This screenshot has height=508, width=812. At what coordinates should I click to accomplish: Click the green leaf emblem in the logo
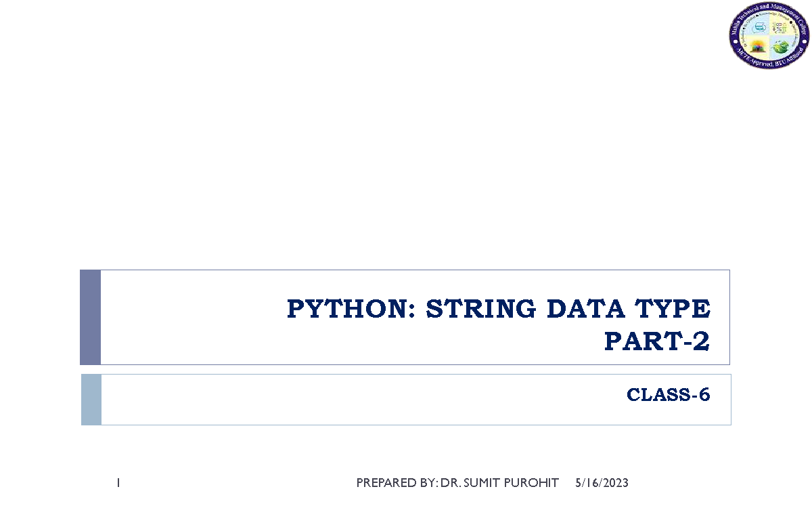point(780,47)
